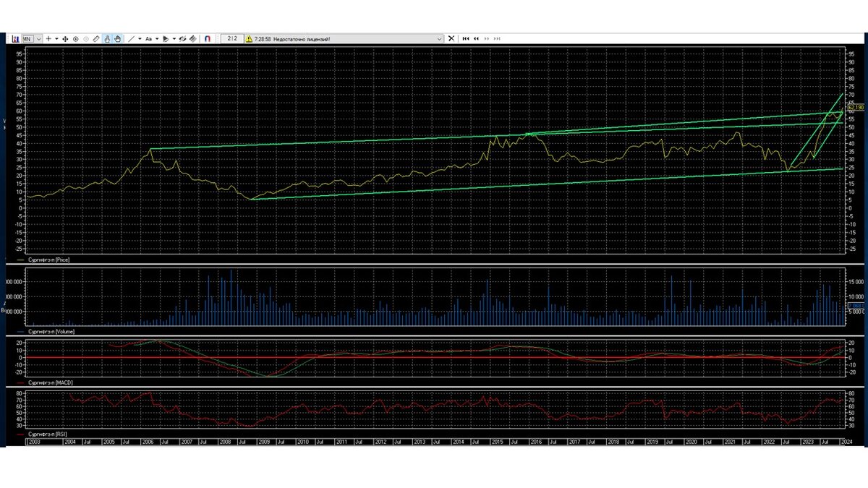This screenshot has height=488, width=868.
Task: Click the Price legend label of main chart
Action: coord(49,258)
